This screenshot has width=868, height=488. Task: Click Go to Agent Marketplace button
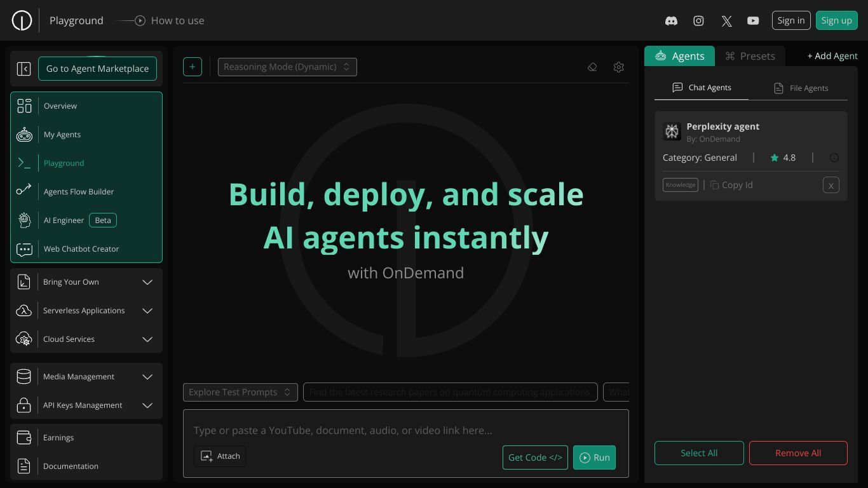(97, 69)
